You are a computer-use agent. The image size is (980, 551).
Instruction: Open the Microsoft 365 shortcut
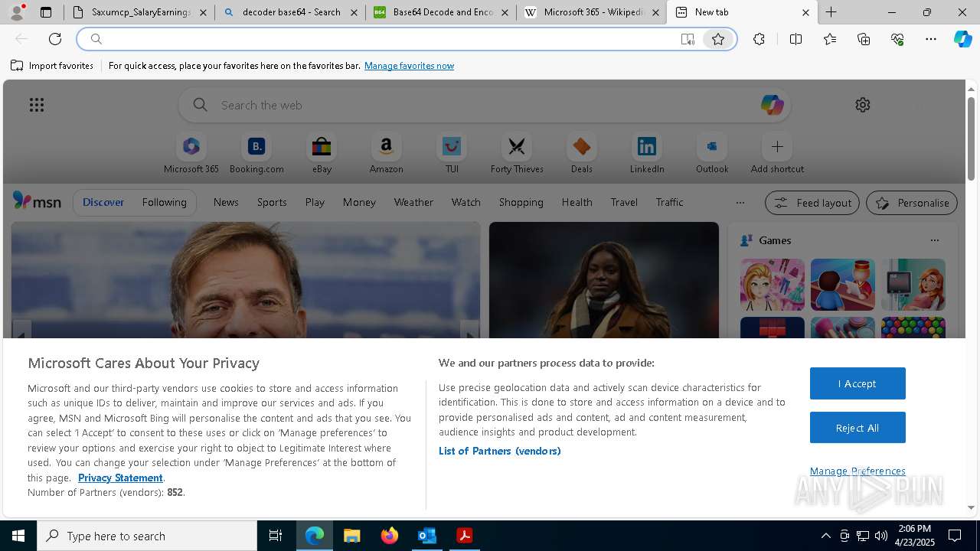[x=191, y=154]
